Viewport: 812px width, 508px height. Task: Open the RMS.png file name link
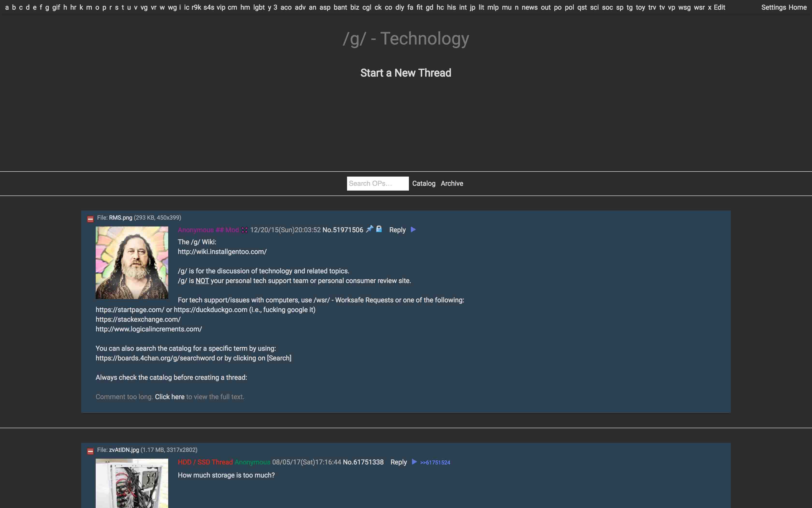tap(120, 218)
